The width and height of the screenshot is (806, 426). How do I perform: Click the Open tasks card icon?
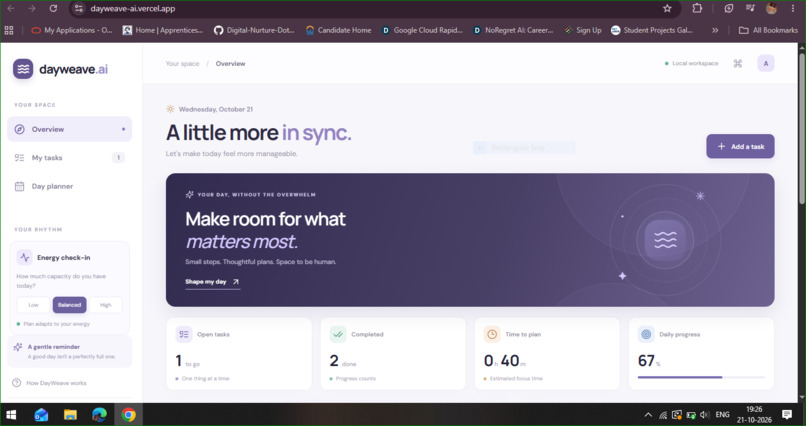pyautogui.click(x=184, y=334)
